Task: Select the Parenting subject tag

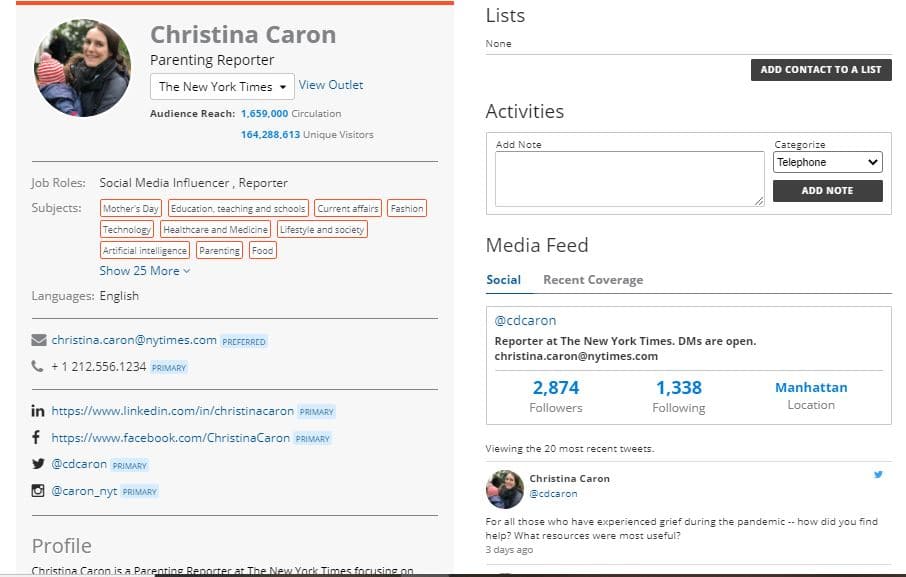Action: pyautogui.click(x=219, y=251)
